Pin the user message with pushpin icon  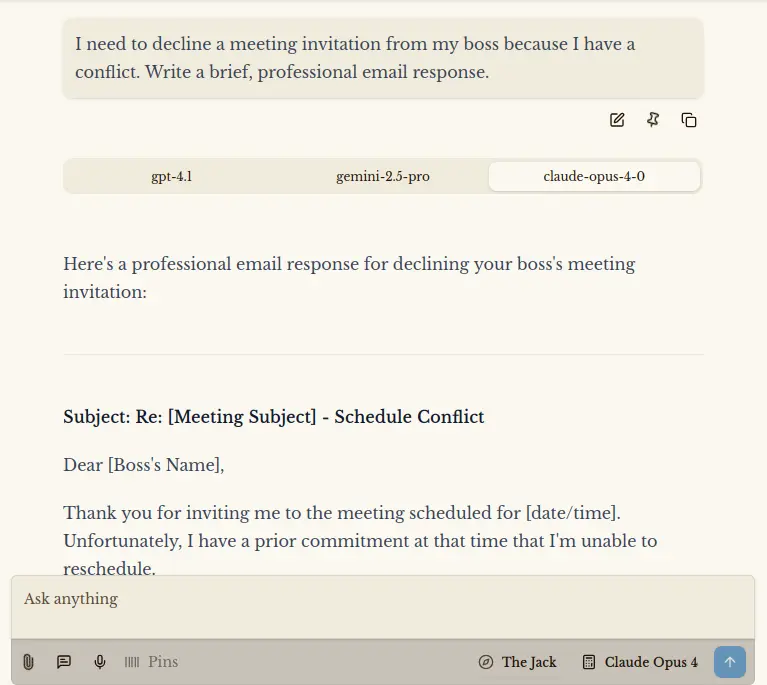653,120
